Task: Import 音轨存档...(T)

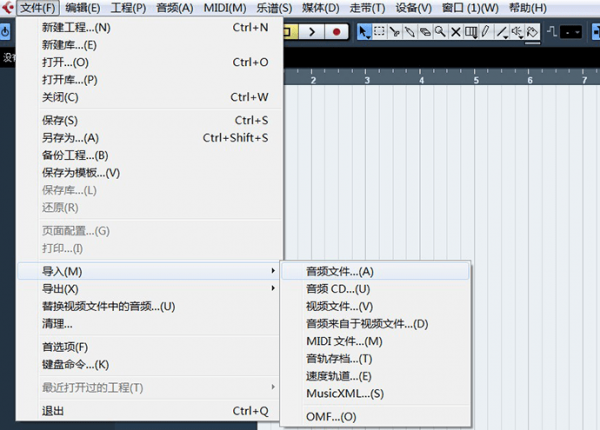Action: (x=375, y=359)
